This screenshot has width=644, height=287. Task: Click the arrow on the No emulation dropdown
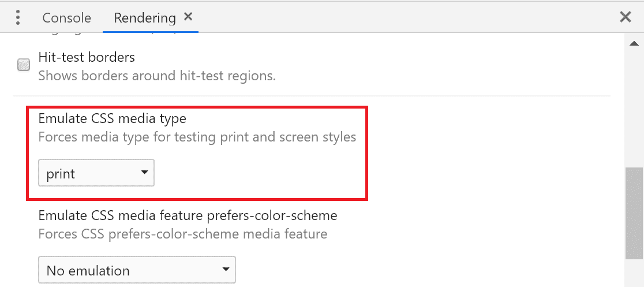pos(226,270)
